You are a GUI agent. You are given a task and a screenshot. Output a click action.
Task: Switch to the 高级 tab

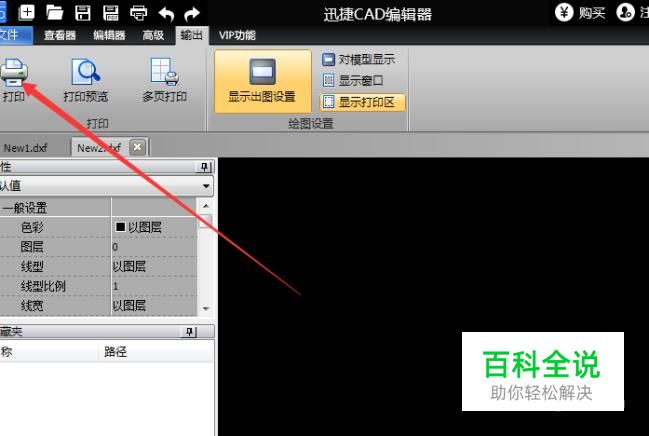click(x=153, y=35)
